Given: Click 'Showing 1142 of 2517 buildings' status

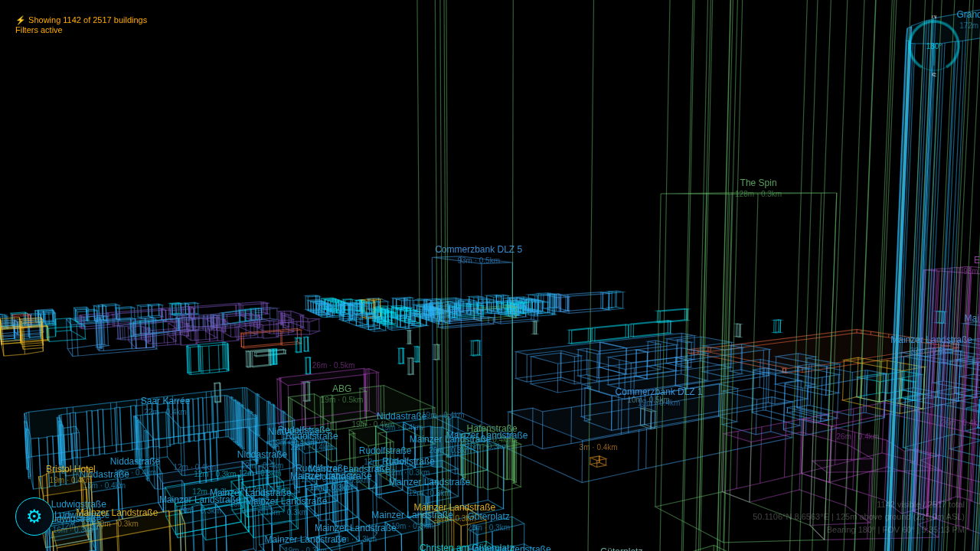Looking at the screenshot, I should click(x=87, y=20).
